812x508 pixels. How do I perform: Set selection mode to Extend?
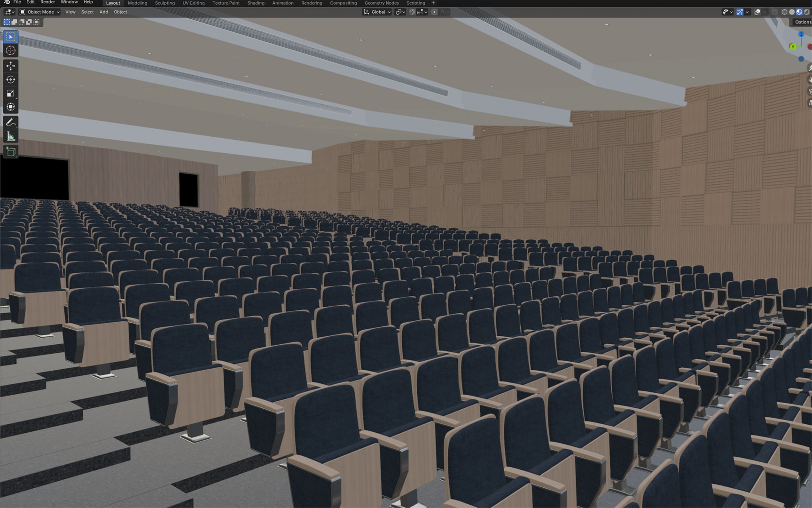14,22
